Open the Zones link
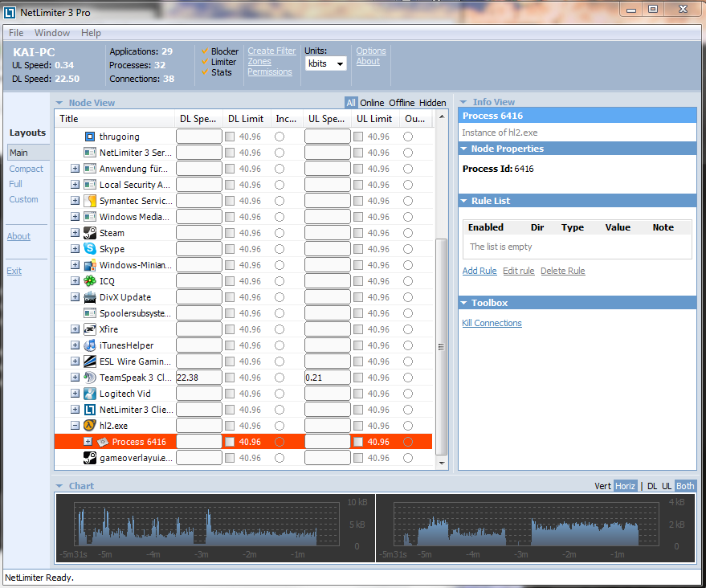This screenshot has height=588, width=706. pos(259,61)
